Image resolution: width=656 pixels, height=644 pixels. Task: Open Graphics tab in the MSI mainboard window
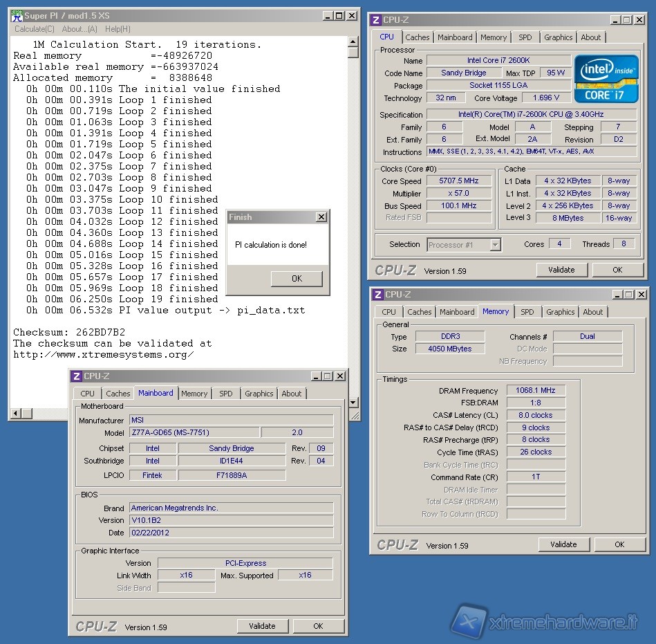click(x=259, y=394)
